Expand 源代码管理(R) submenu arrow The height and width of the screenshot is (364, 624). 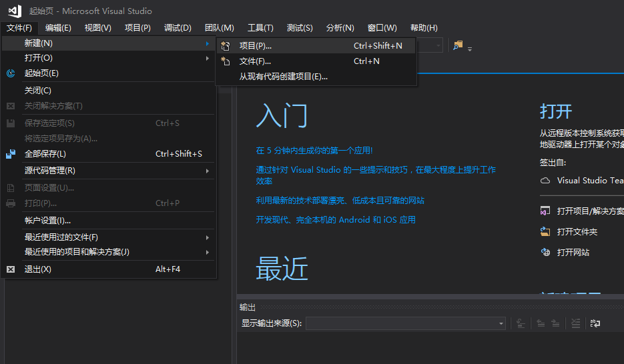208,171
